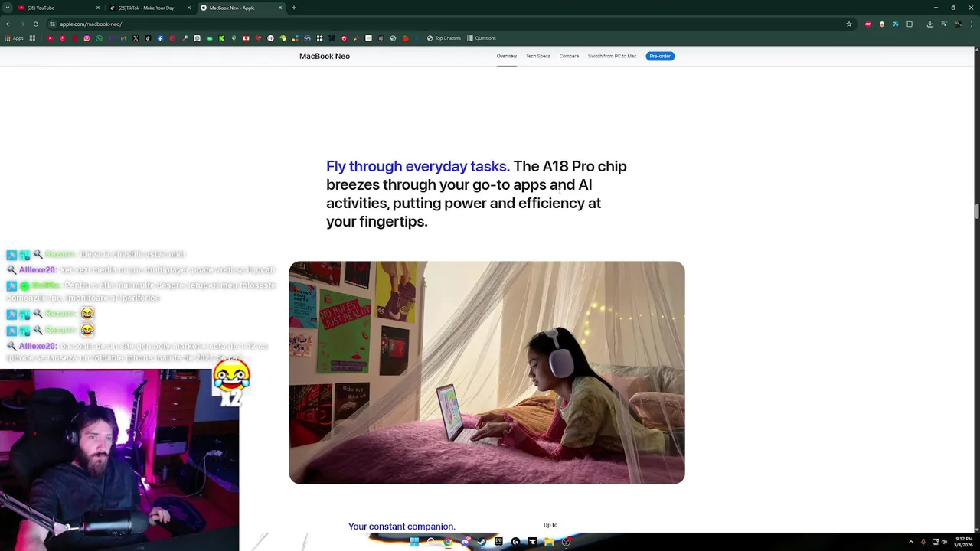The width and height of the screenshot is (980, 551).
Task: Go back to the previous page
Action: coord(8,24)
